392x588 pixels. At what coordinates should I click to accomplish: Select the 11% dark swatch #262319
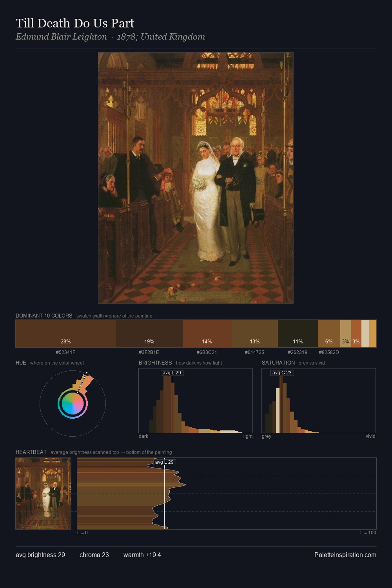pyautogui.click(x=298, y=334)
